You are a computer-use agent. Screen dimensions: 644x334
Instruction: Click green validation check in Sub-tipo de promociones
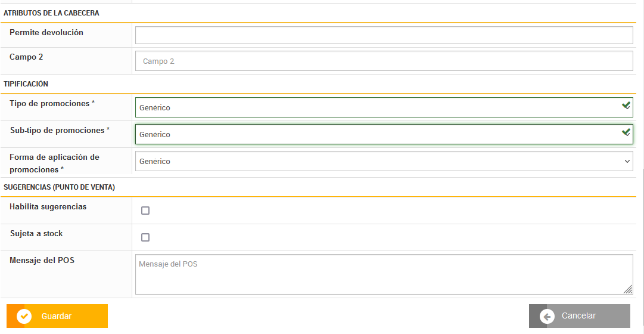point(626,132)
